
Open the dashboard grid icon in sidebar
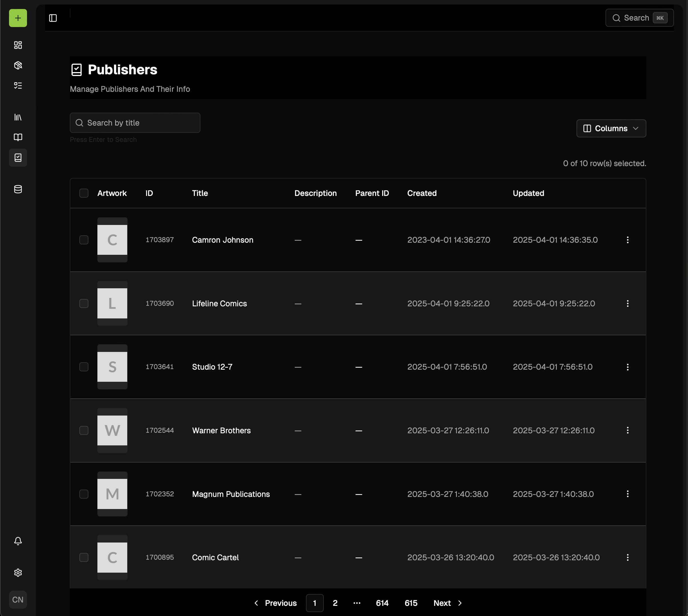point(18,45)
